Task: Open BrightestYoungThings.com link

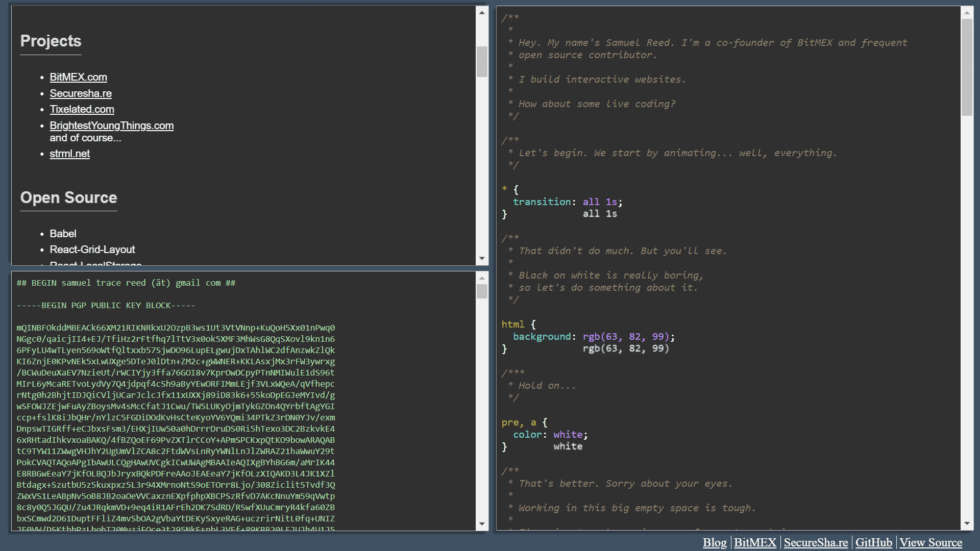Action: (111, 126)
